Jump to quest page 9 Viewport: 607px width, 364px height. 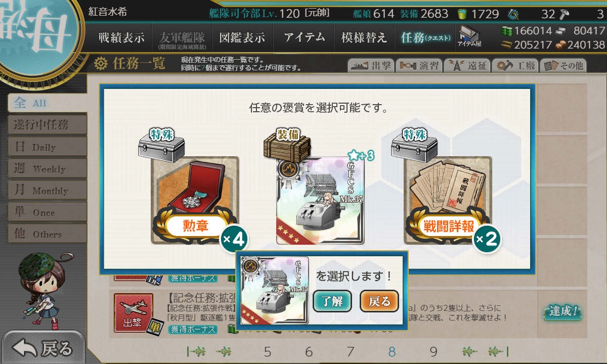coord(433,352)
